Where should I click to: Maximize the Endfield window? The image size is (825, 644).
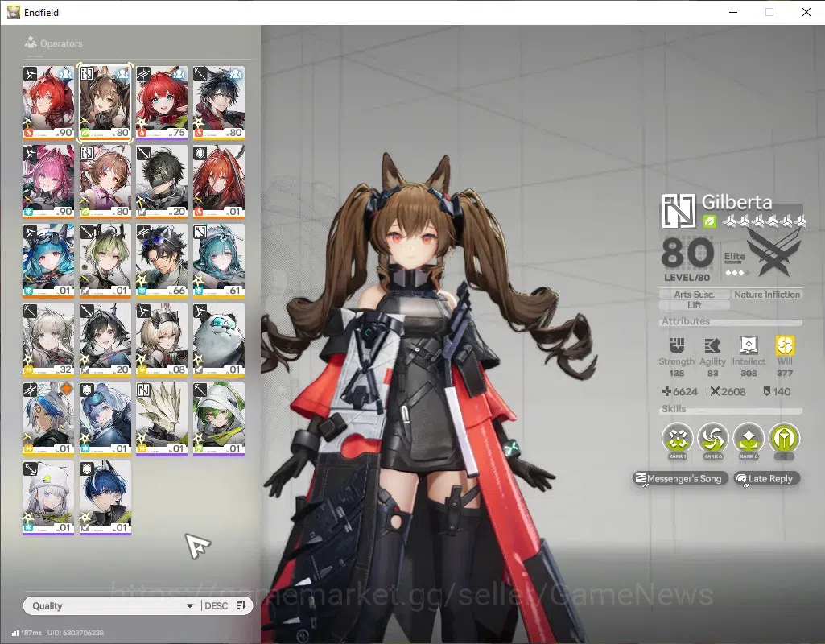(x=769, y=12)
